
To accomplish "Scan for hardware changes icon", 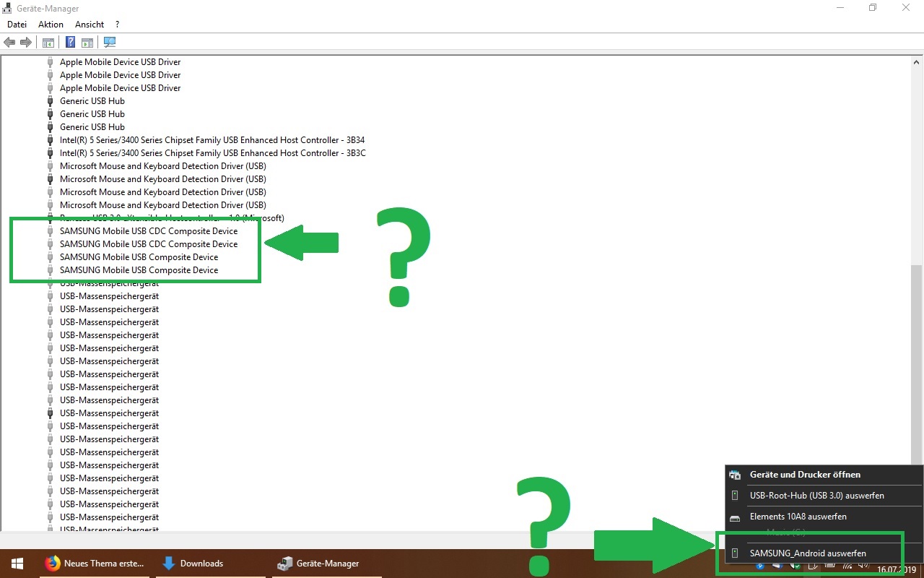I will pyautogui.click(x=110, y=43).
